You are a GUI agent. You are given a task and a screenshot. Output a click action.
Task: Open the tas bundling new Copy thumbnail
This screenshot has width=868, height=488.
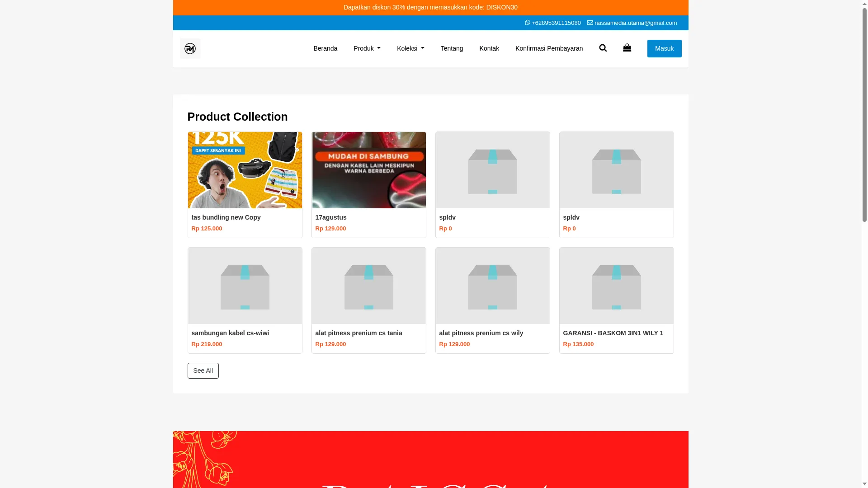click(x=245, y=170)
